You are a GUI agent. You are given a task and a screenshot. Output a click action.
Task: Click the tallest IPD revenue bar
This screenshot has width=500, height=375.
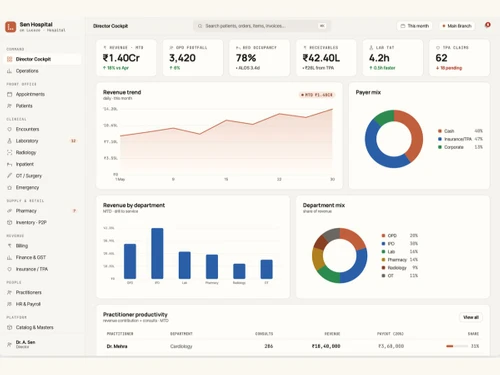tap(157, 253)
